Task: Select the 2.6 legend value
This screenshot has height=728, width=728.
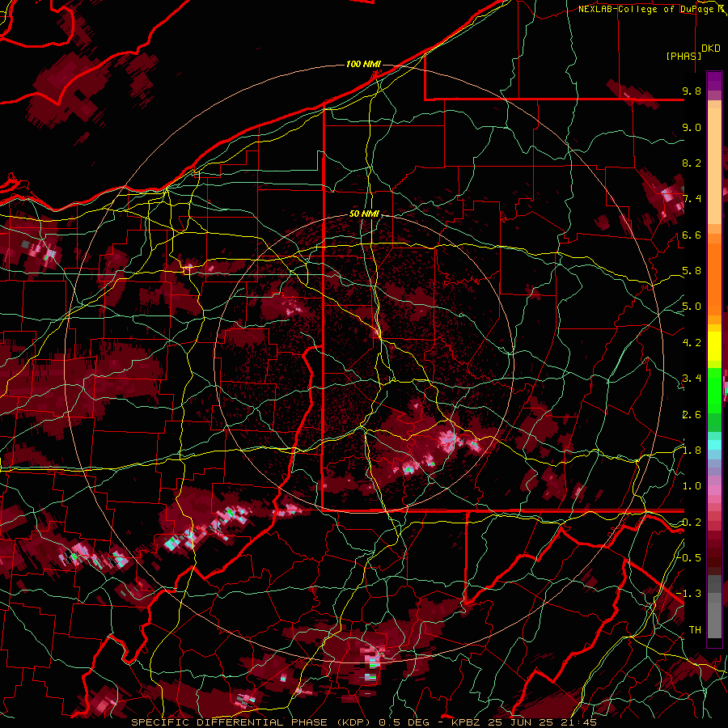Action: pos(692,414)
